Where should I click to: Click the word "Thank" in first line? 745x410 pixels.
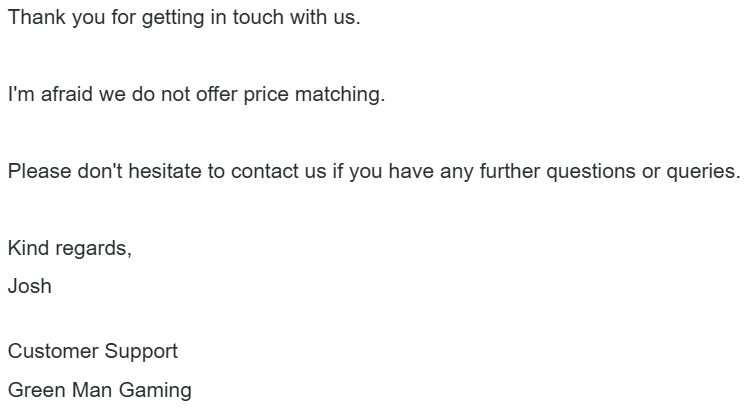(33, 19)
